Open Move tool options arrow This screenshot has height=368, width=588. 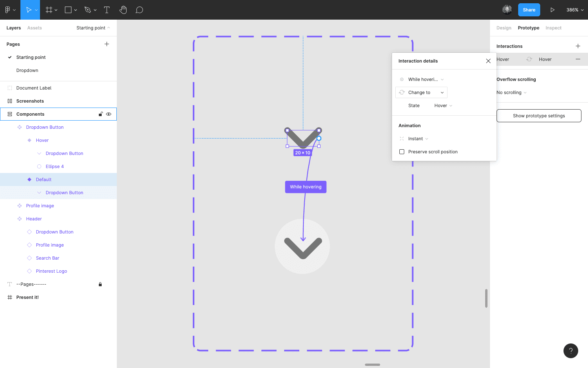(36, 10)
